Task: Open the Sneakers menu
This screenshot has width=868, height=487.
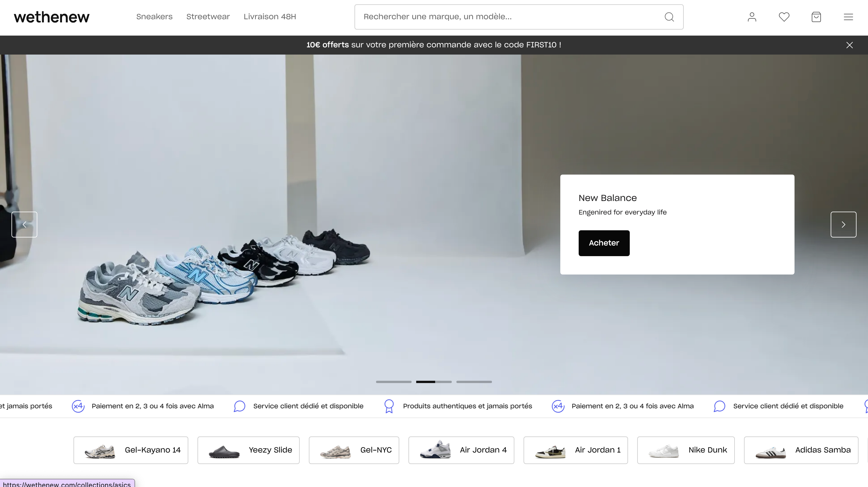Action: [154, 17]
